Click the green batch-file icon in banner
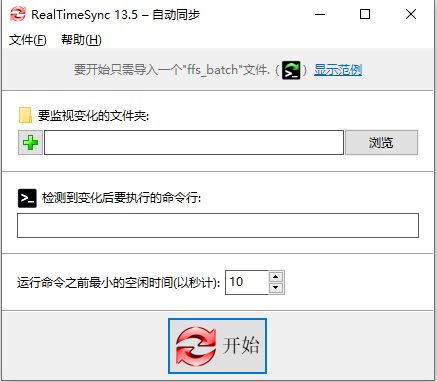The width and height of the screenshot is (437, 382). click(291, 70)
